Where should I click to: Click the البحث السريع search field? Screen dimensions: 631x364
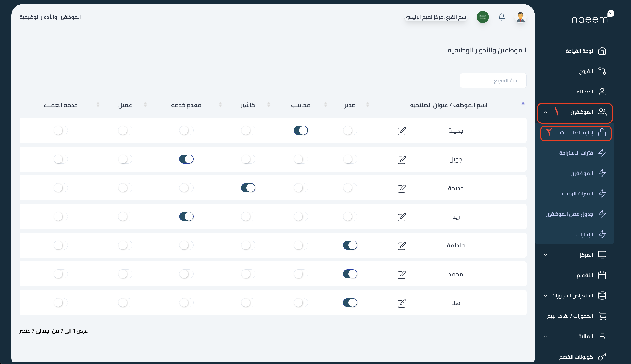point(493,80)
